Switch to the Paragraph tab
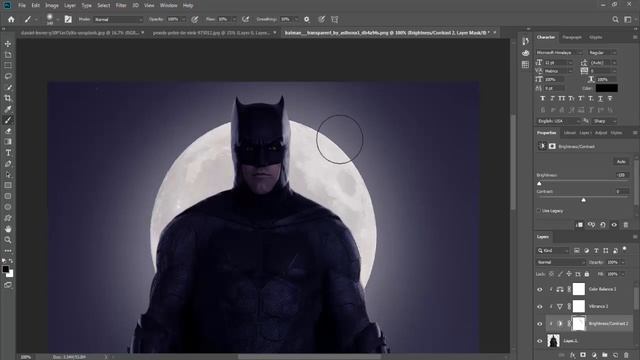Image resolution: width=640 pixels, height=360 pixels. 572,37
